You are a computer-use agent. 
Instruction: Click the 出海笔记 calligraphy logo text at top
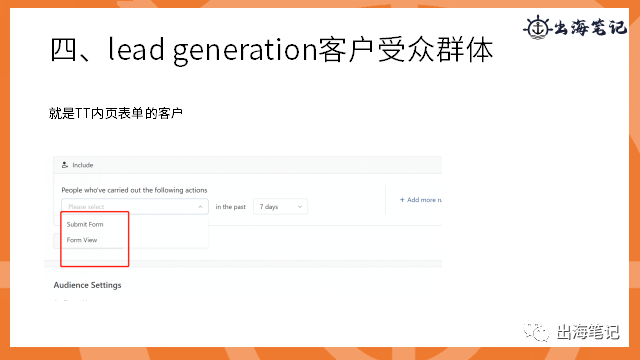[590, 28]
